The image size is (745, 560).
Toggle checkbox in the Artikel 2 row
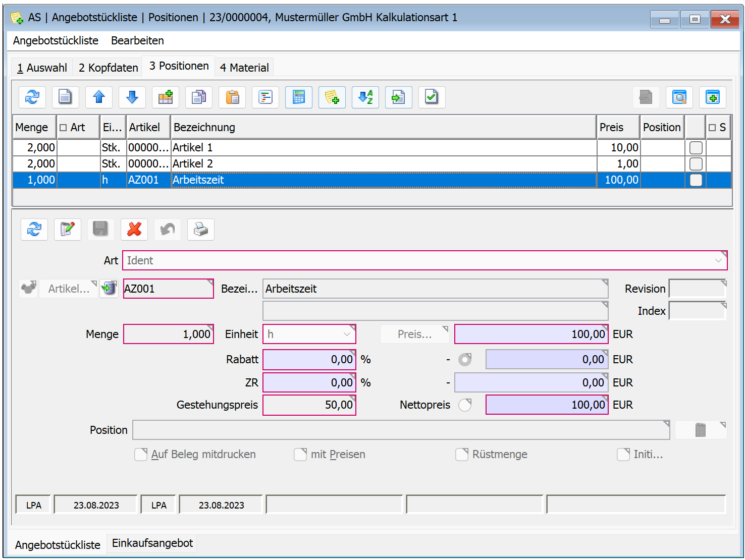pos(696,164)
